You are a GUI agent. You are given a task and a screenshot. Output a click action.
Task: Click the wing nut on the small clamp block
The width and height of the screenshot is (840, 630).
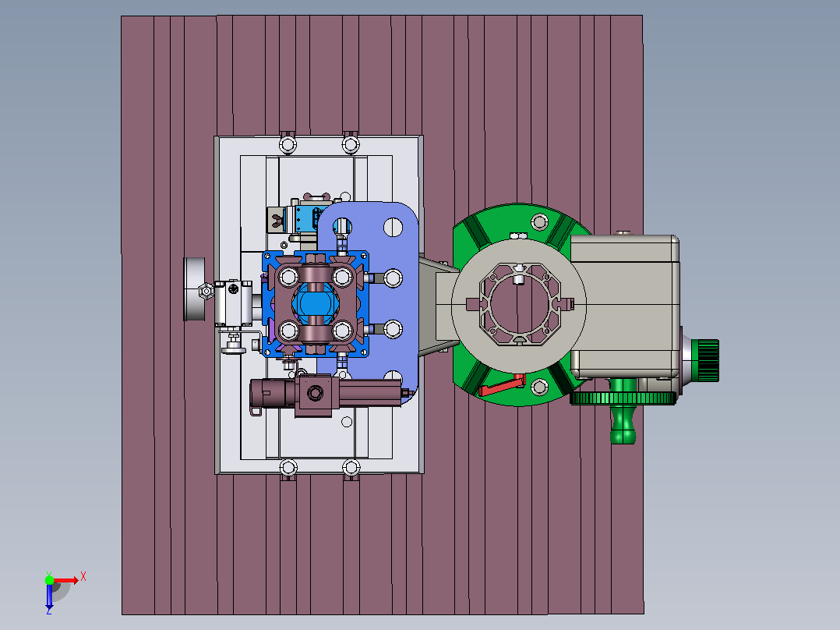[x=277, y=220]
